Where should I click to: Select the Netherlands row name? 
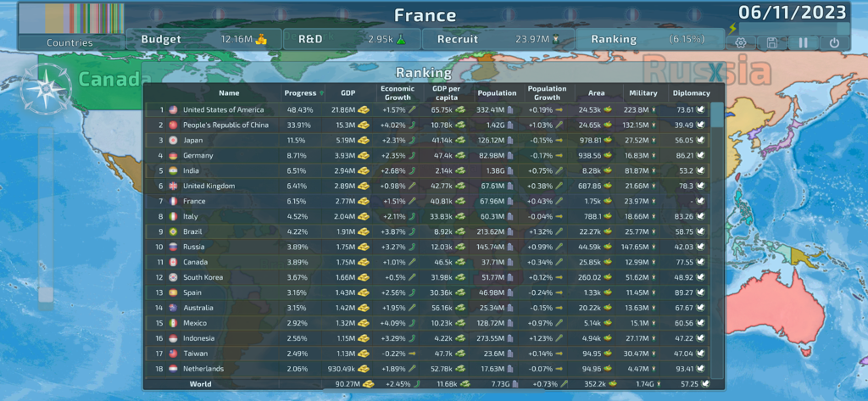click(203, 369)
